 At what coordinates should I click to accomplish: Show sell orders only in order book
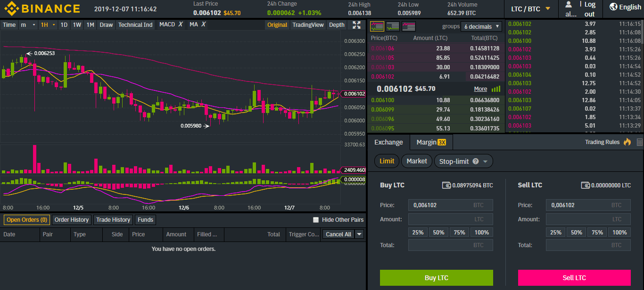409,26
